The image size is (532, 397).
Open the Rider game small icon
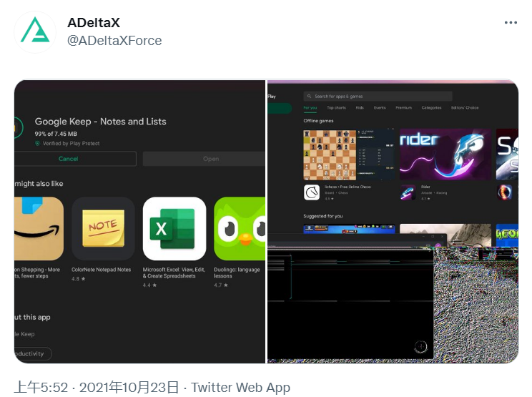click(x=408, y=192)
